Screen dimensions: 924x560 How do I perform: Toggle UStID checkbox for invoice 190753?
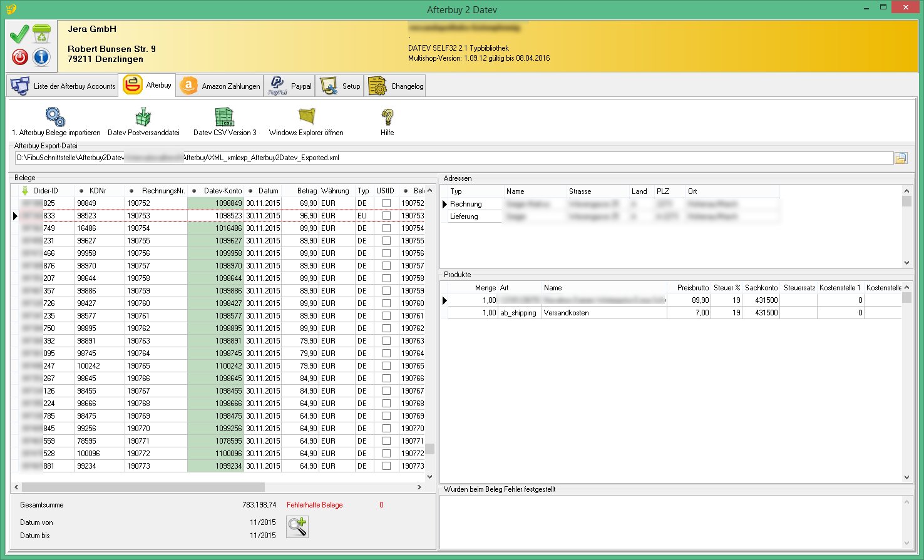[386, 216]
